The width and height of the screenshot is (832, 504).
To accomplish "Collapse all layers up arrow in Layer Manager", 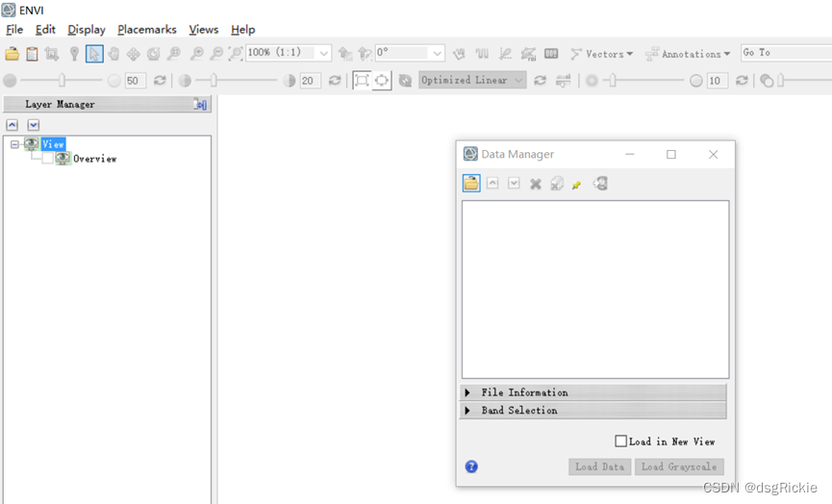I will [13, 125].
